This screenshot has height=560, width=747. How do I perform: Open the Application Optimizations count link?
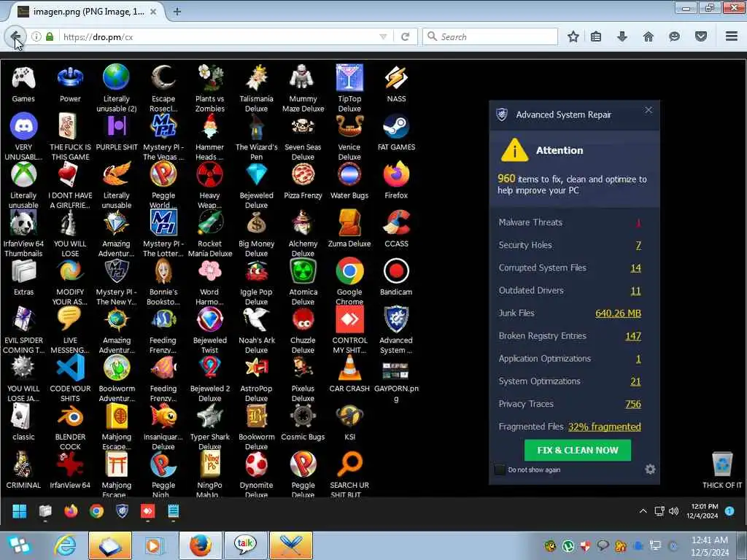point(638,359)
